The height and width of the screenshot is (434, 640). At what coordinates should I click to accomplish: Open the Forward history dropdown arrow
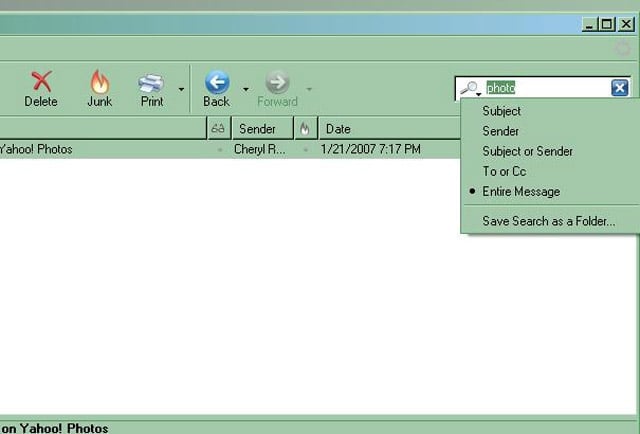(309, 89)
